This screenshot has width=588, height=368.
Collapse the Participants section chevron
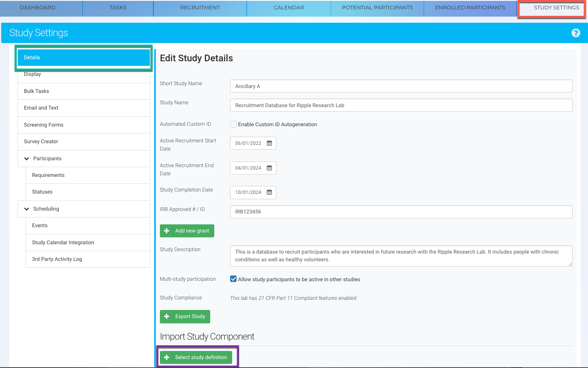pyautogui.click(x=27, y=159)
